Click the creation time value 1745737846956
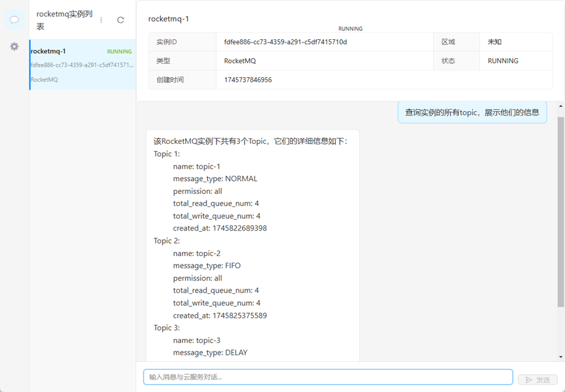This screenshot has height=392, width=565. tap(248, 80)
